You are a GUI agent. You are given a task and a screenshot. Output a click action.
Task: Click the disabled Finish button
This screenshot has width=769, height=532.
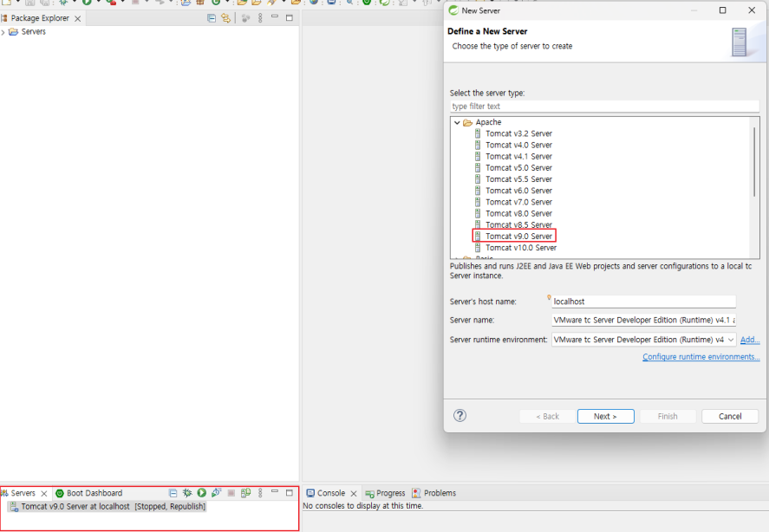[668, 416]
